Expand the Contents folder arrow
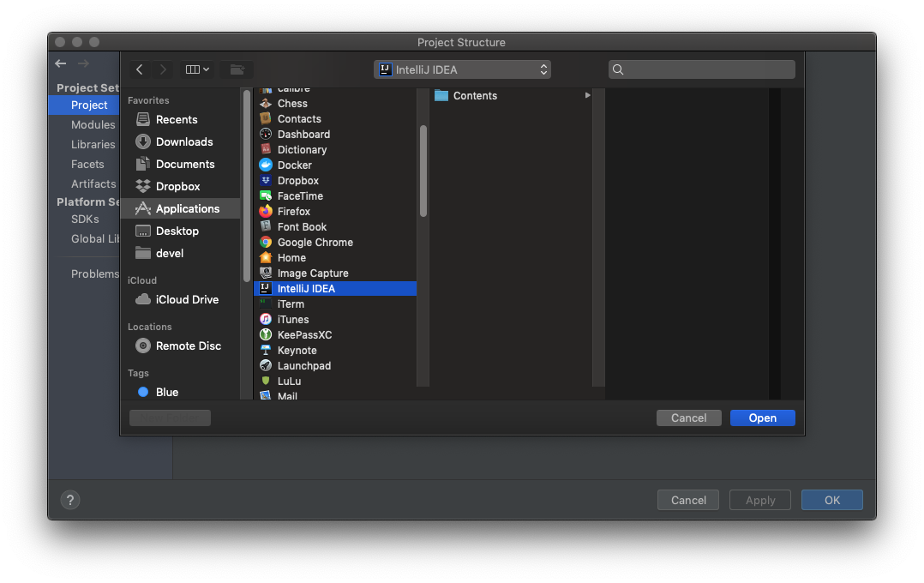 coord(587,95)
